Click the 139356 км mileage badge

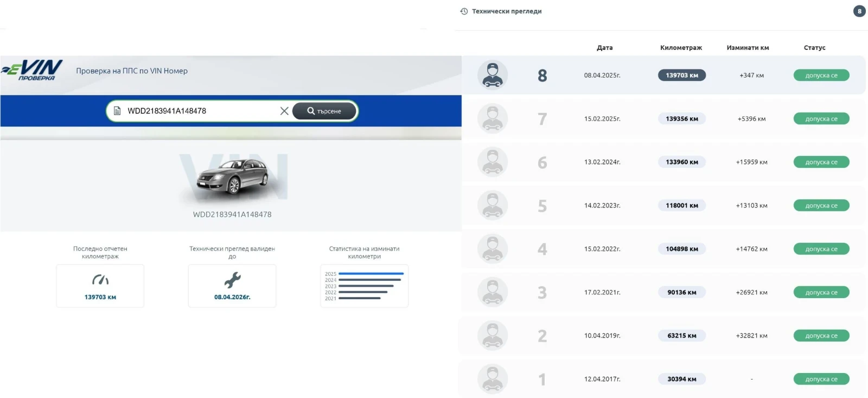coord(681,119)
